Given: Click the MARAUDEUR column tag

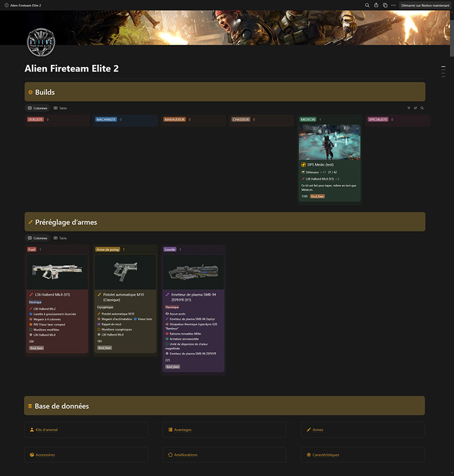Looking at the screenshot, I should click(x=174, y=119).
